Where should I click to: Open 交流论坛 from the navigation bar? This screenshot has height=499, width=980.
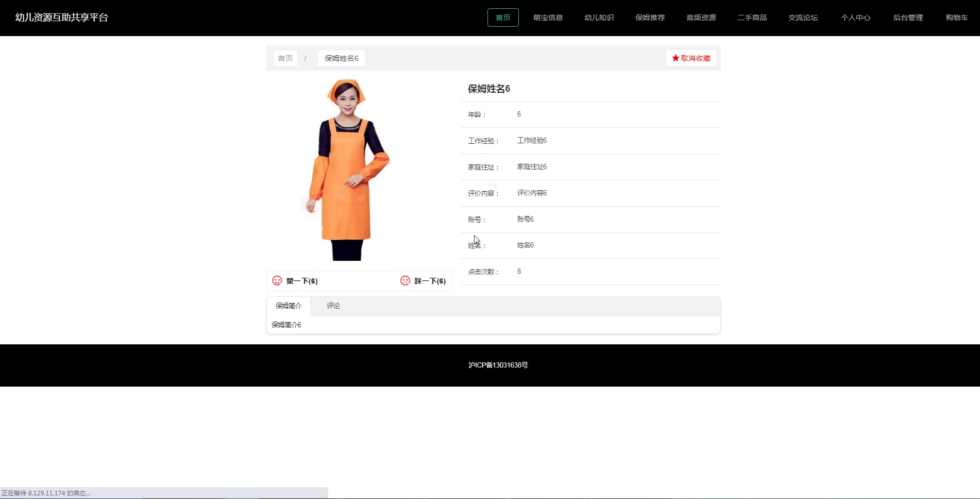(803, 18)
